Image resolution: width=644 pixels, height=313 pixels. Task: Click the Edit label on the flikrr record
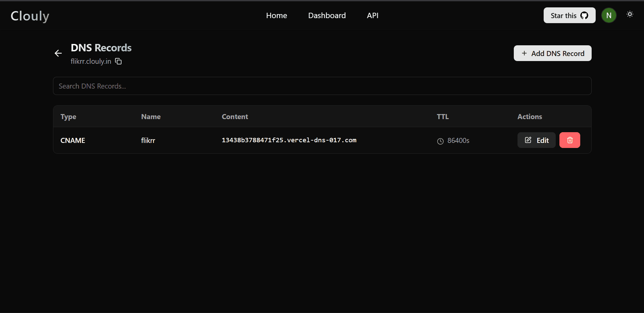[543, 141]
